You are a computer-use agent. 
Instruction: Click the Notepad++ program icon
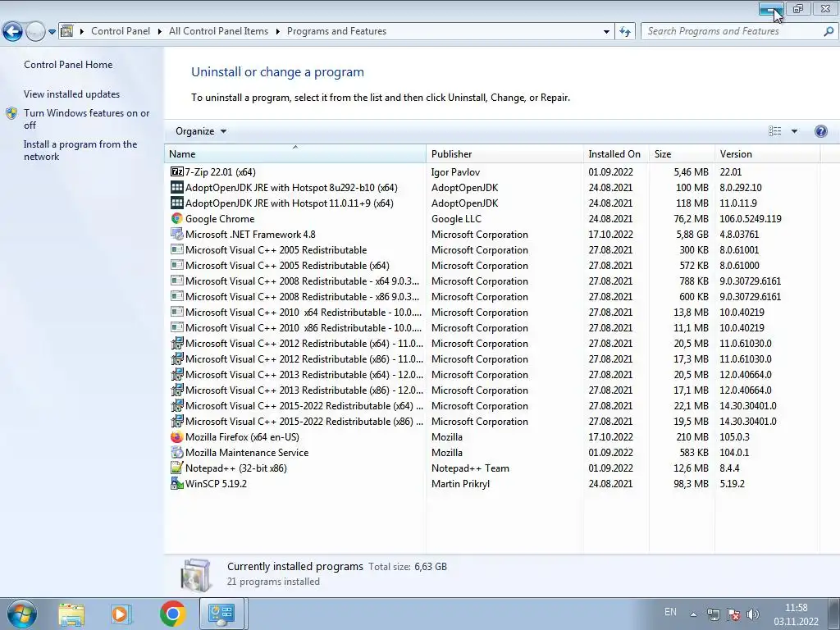(x=177, y=468)
